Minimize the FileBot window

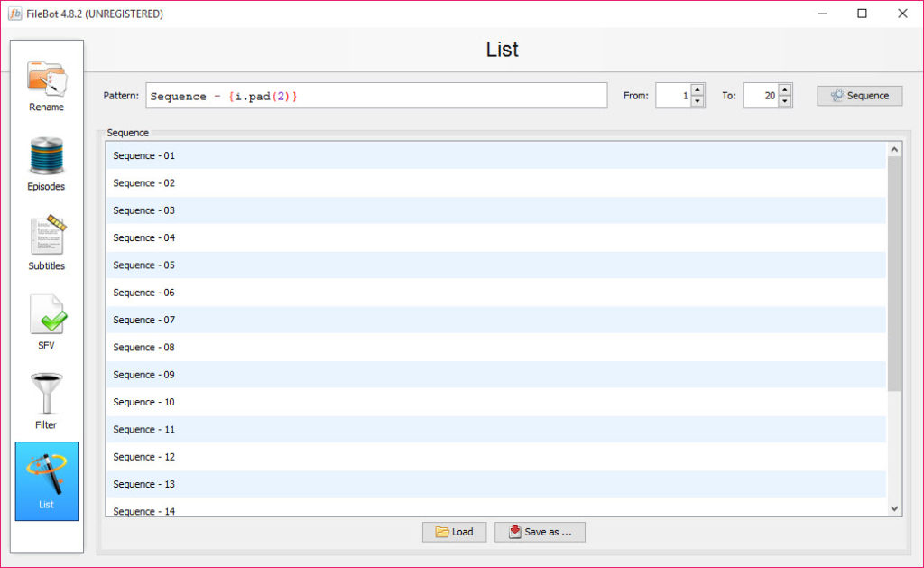tap(822, 14)
